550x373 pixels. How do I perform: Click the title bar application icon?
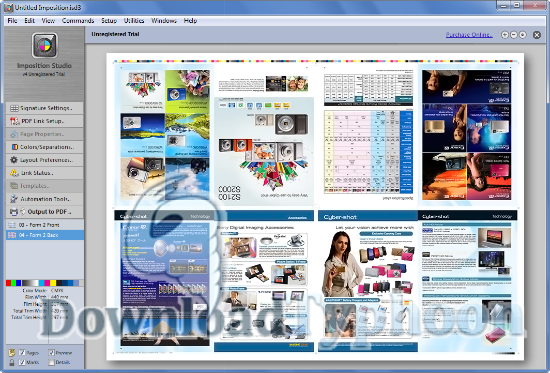(x=8, y=7)
